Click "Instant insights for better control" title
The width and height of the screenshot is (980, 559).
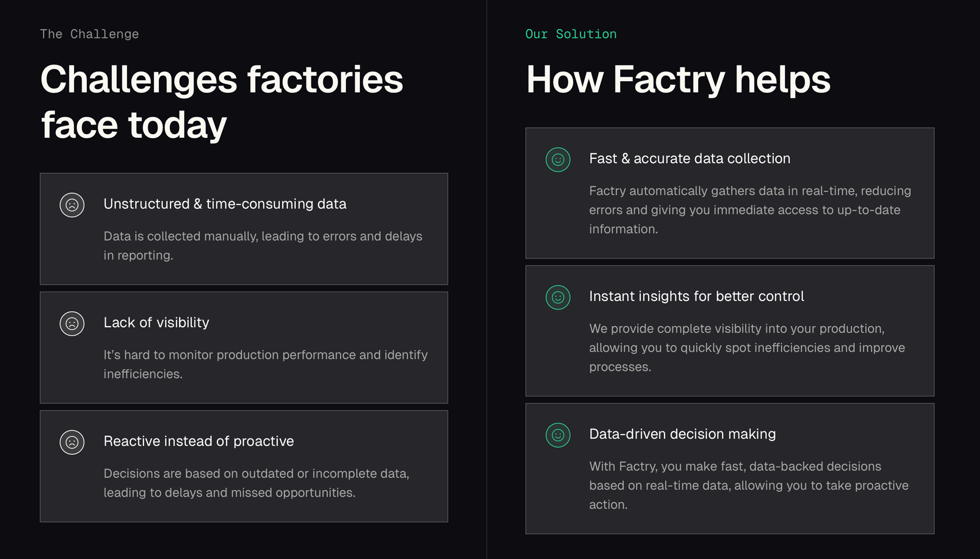pos(696,297)
